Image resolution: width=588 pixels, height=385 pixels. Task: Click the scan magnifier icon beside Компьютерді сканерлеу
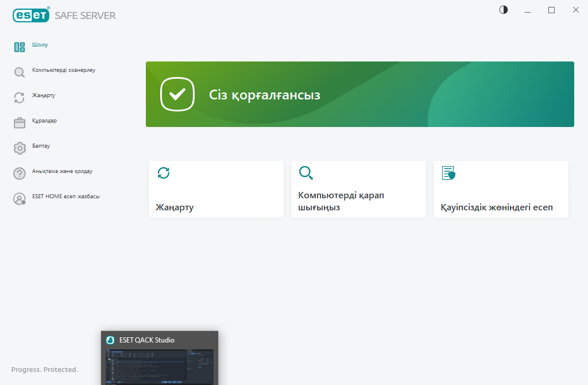[18, 71]
